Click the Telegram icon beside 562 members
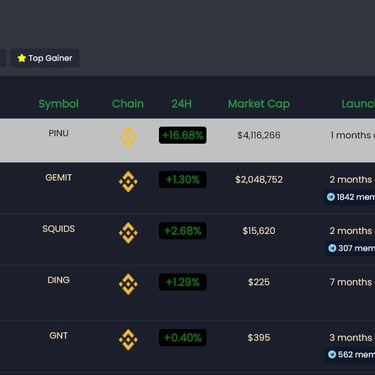375x375 pixels. pyautogui.click(x=332, y=354)
